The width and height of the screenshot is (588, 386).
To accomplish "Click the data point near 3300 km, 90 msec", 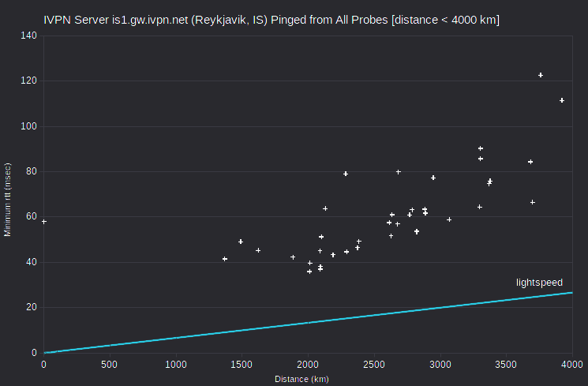I will click(481, 148).
